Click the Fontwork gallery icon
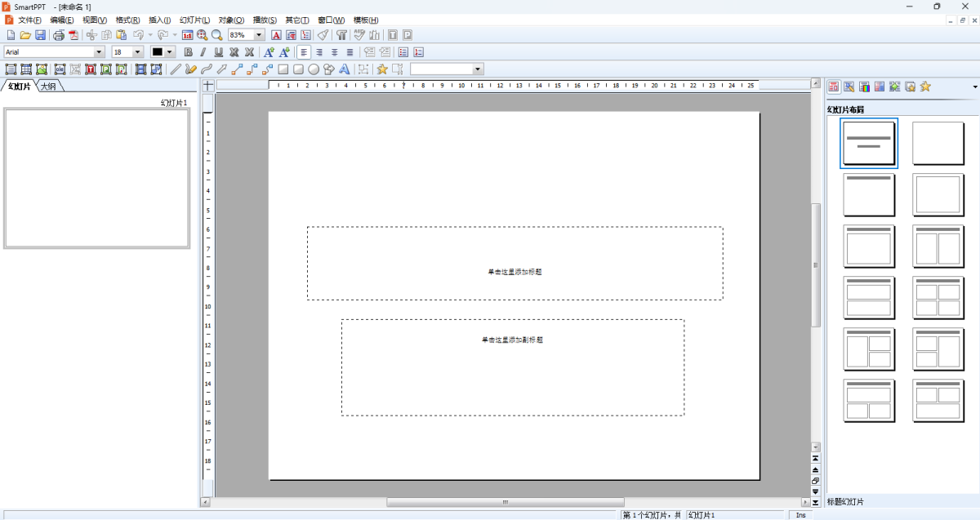The width and height of the screenshot is (980, 520). 343,69
